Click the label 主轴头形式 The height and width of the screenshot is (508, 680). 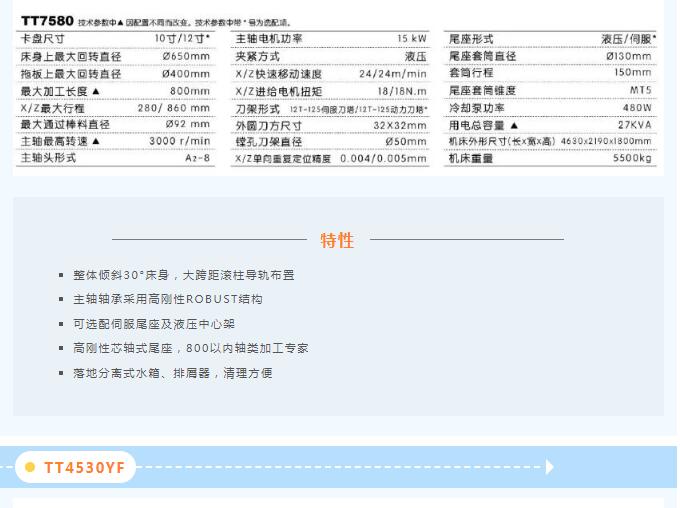(48, 157)
